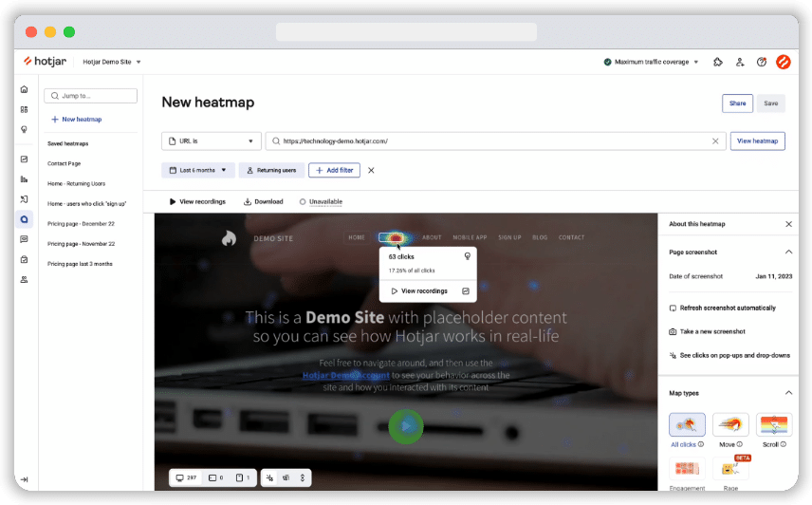This screenshot has height=505, width=812.
Task: Open the invite user icon in header
Action: click(x=739, y=62)
